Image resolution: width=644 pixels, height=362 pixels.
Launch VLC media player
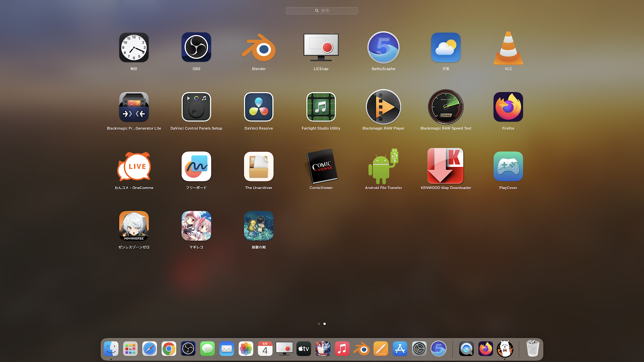click(x=508, y=47)
